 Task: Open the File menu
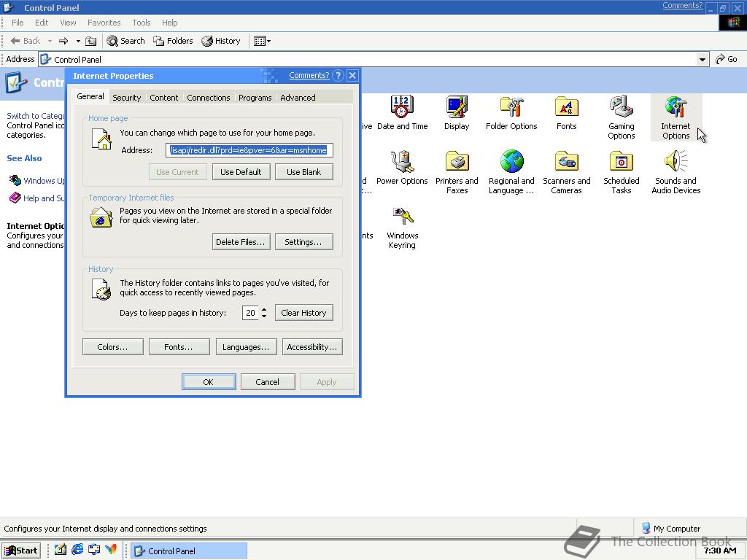pyautogui.click(x=18, y=23)
